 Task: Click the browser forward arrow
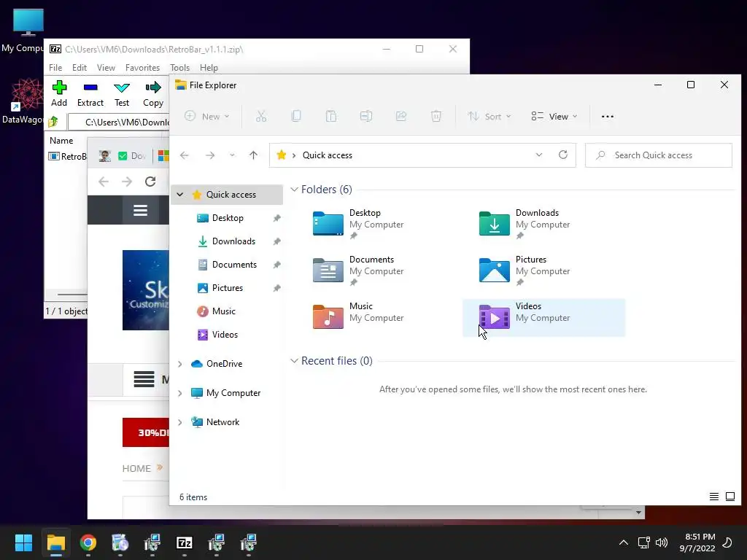(x=127, y=182)
